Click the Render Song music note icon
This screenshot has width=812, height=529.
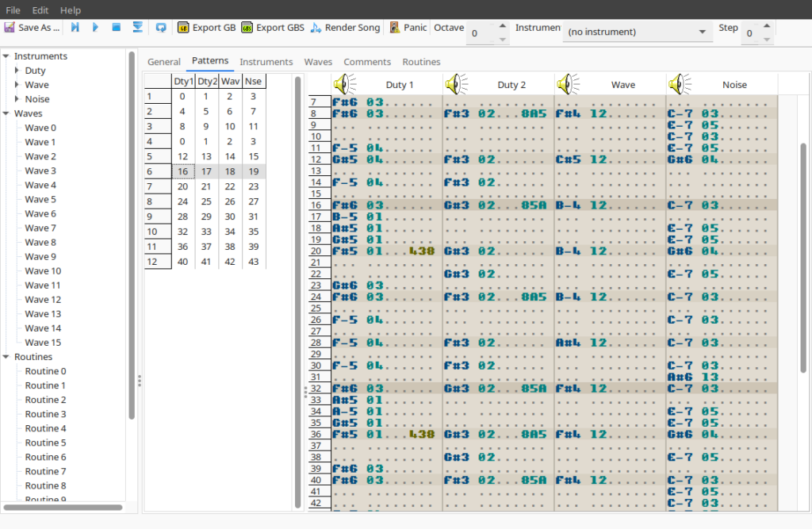coord(316,28)
